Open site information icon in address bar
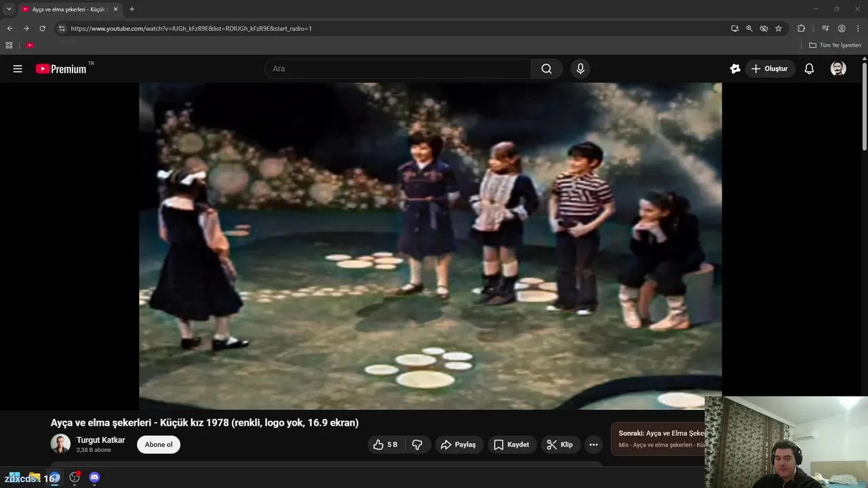Viewport: 868px width, 488px height. coord(62,28)
